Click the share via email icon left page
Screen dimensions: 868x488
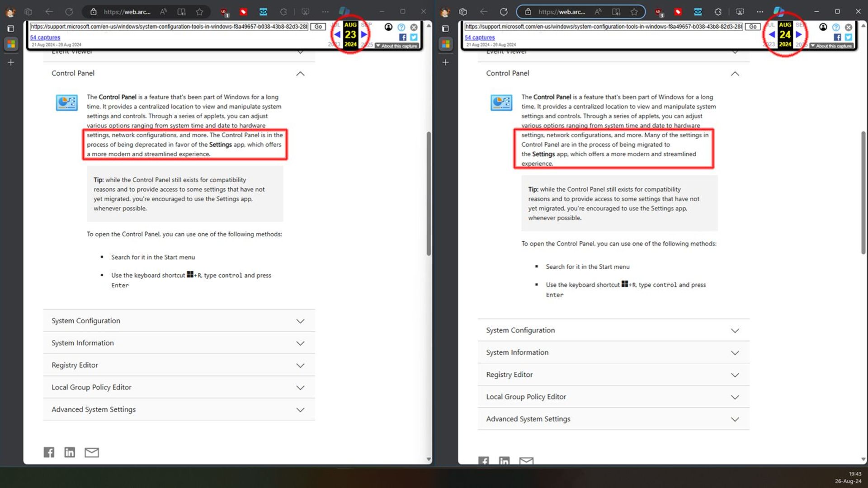92,452
